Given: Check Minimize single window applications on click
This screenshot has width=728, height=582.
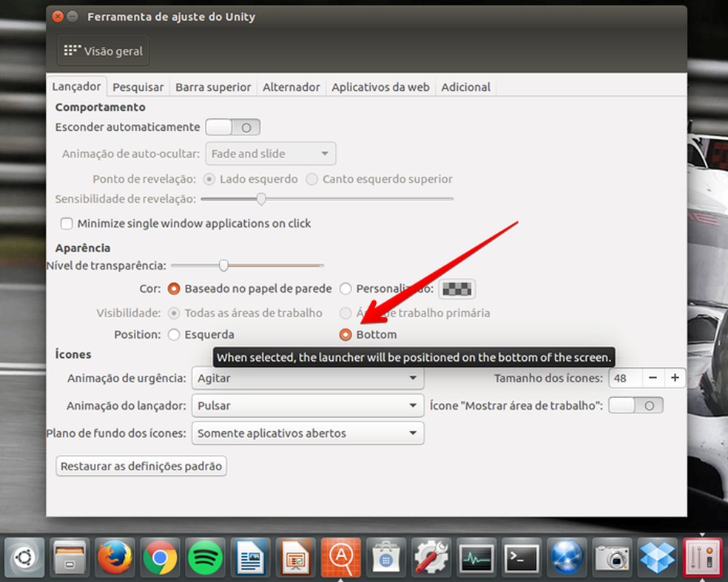Looking at the screenshot, I should pos(67,223).
